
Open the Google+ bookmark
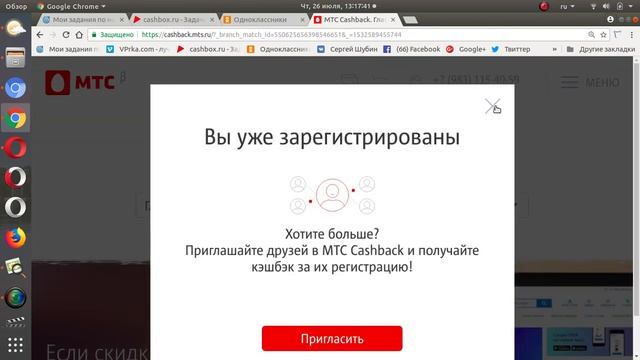click(x=466, y=49)
